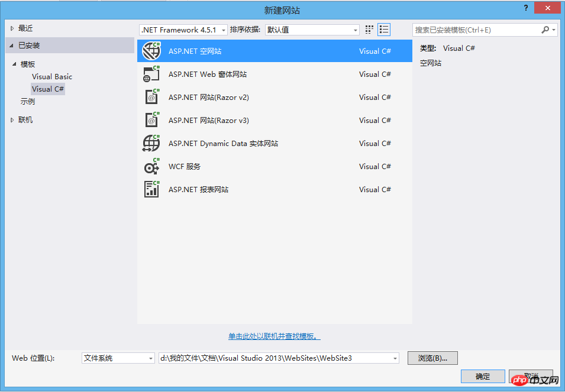
Task: Open the search options dropdown arrow
Action: coord(554,30)
